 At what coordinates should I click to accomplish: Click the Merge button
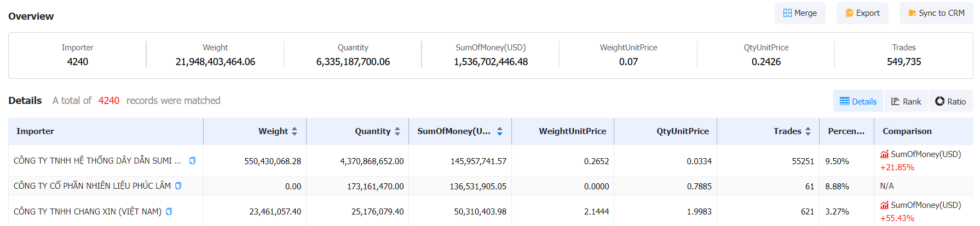pyautogui.click(x=799, y=13)
